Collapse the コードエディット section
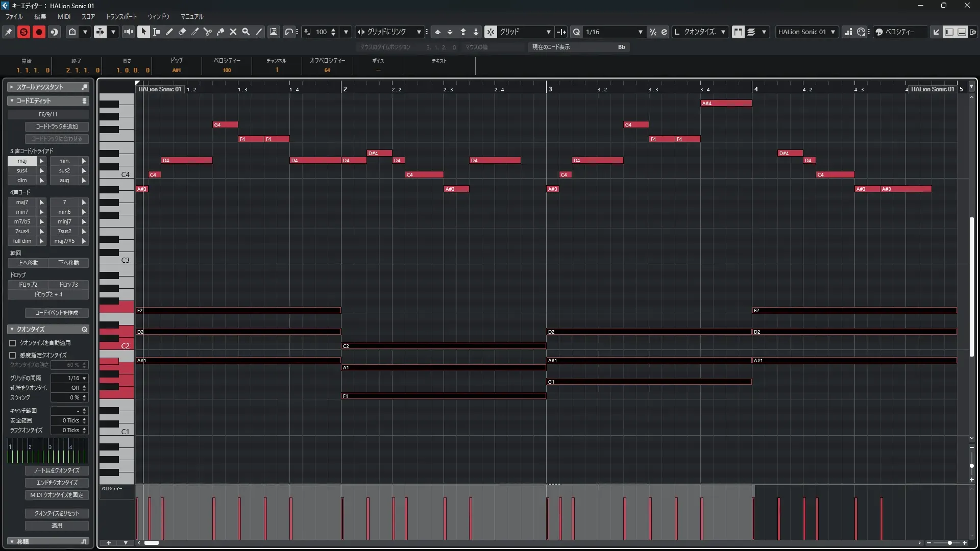This screenshot has width=980, height=551. pyautogui.click(x=12, y=101)
